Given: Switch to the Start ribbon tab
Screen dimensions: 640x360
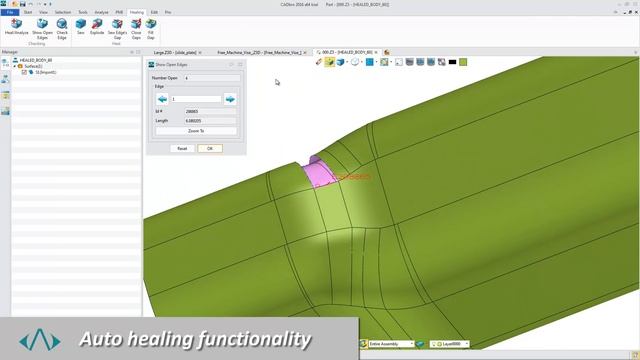Looking at the screenshot, I should [x=28, y=12].
